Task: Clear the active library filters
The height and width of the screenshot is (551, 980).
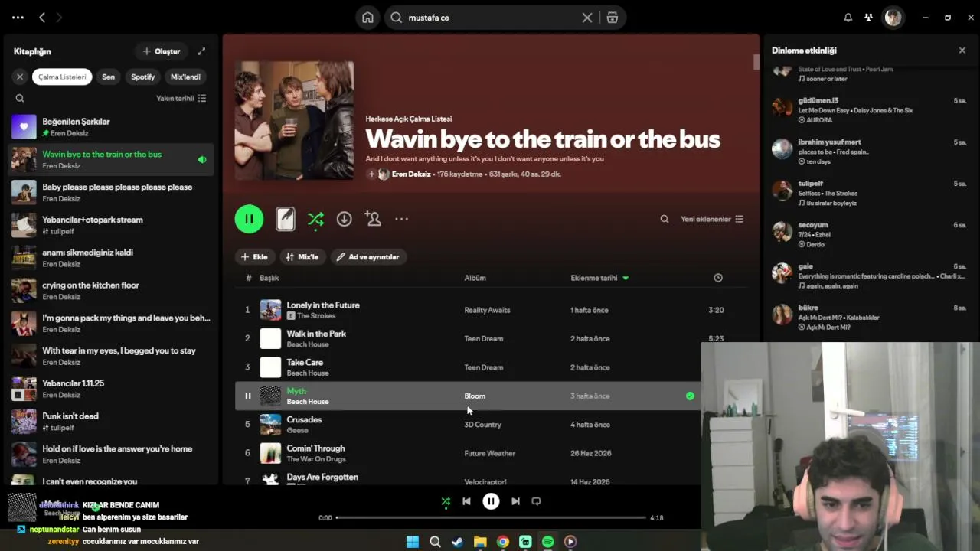Action: (x=20, y=77)
